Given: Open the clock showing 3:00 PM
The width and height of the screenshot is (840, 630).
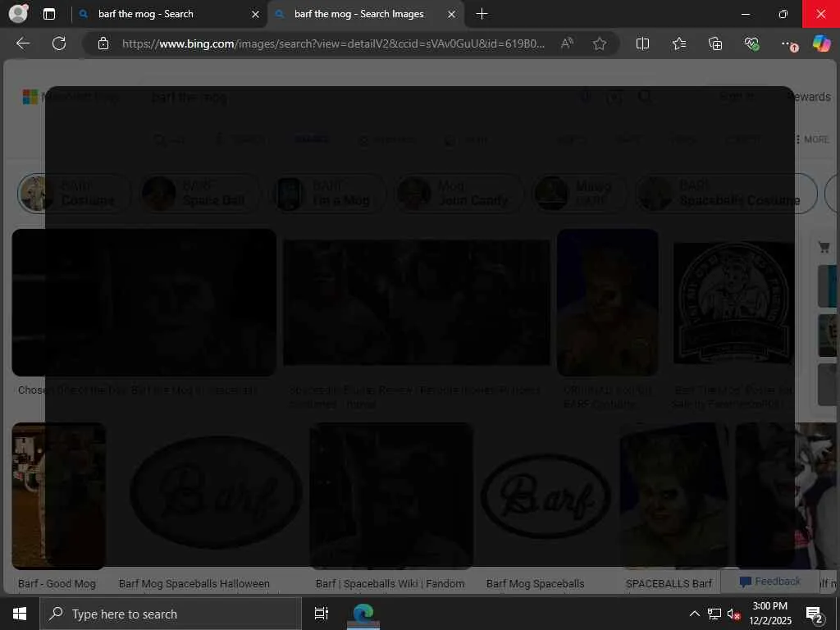Looking at the screenshot, I should (x=769, y=614).
